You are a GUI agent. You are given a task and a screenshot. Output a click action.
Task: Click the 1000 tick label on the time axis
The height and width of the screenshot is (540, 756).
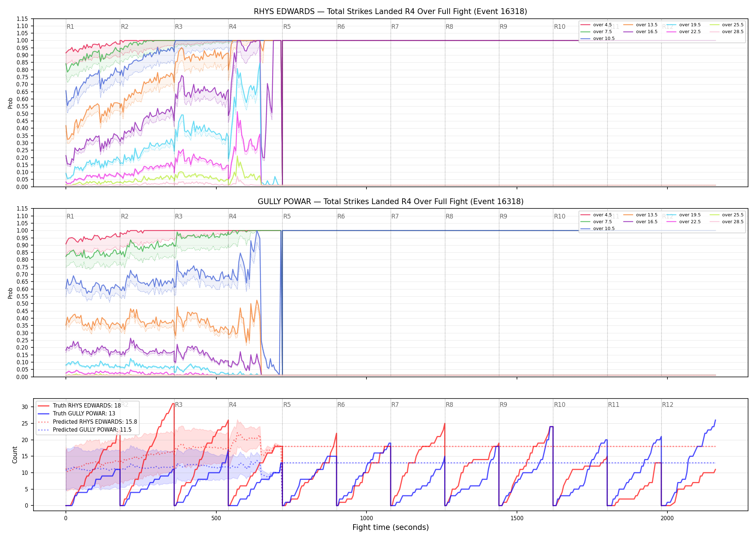click(x=366, y=518)
